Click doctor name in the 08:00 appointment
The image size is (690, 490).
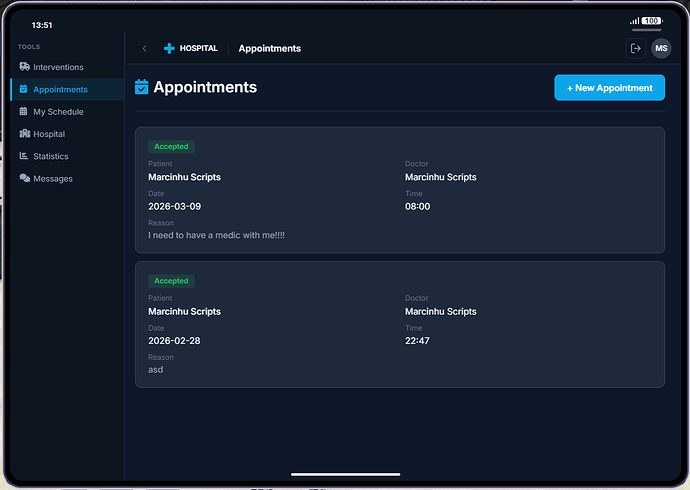441,177
